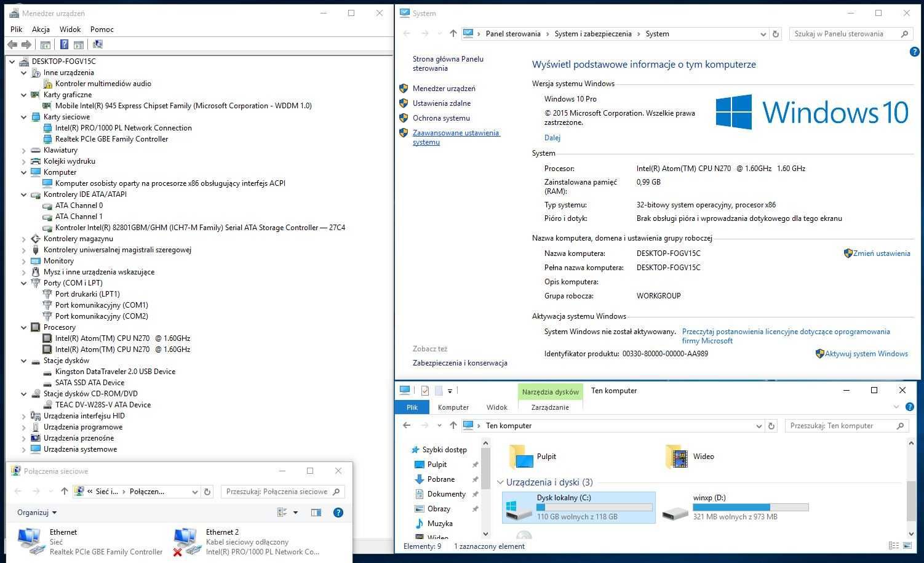The width and height of the screenshot is (924, 563).
Task: Click the Back arrow in Menedżer urządzeń toolbar
Action: (x=12, y=44)
